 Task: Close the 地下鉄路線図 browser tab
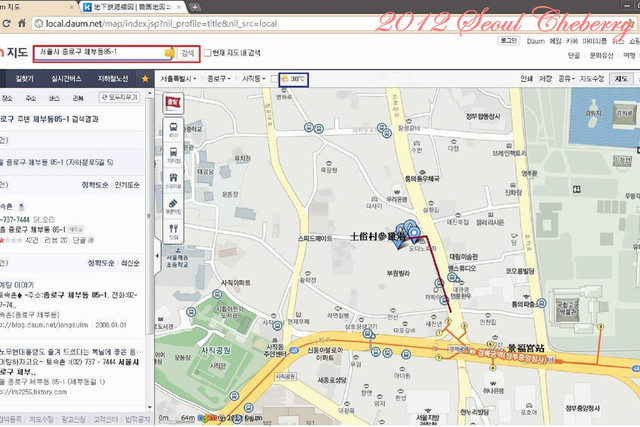pyautogui.click(x=179, y=7)
